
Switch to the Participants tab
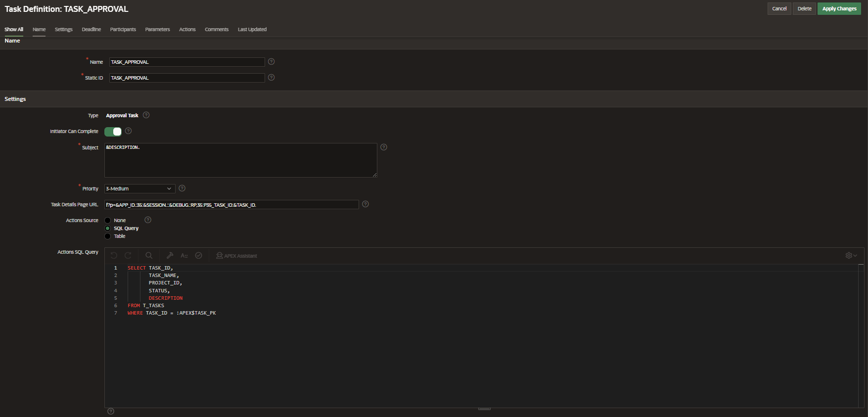(x=123, y=30)
